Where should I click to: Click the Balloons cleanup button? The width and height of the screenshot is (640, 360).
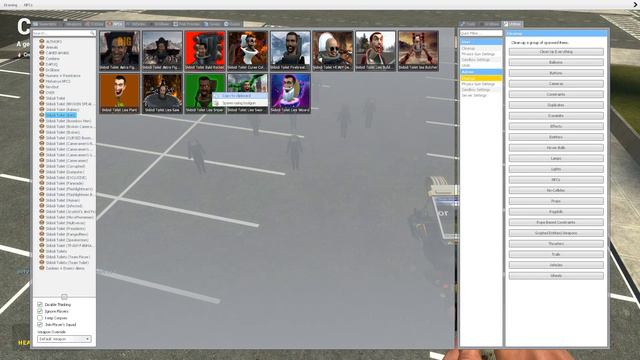pyautogui.click(x=556, y=62)
